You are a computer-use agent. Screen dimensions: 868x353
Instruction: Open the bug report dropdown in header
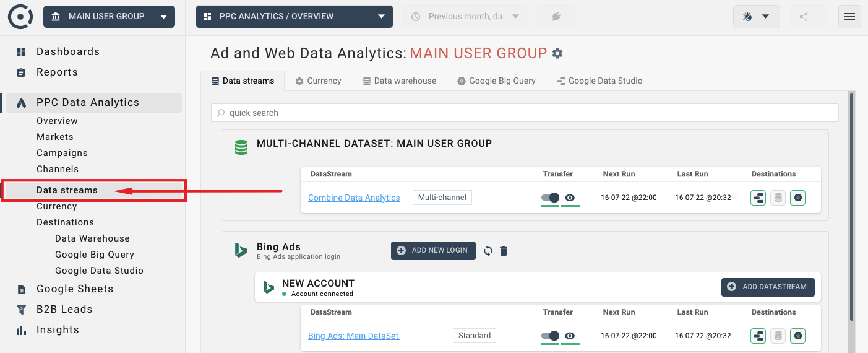click(756, 17)
